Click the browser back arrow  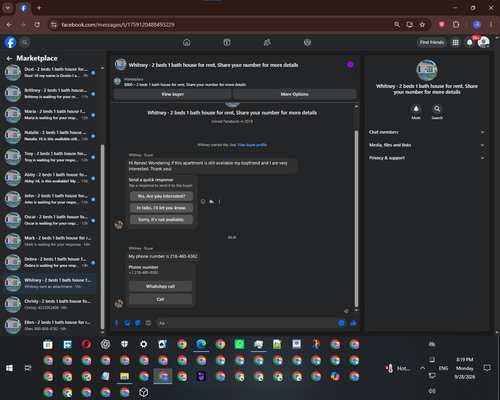point(9,25)
